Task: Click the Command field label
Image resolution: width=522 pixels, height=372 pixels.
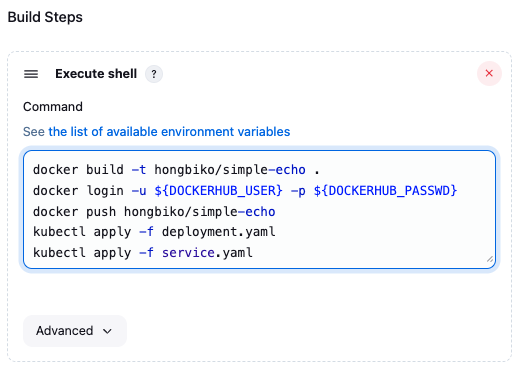Action: [x=53, y=107]
